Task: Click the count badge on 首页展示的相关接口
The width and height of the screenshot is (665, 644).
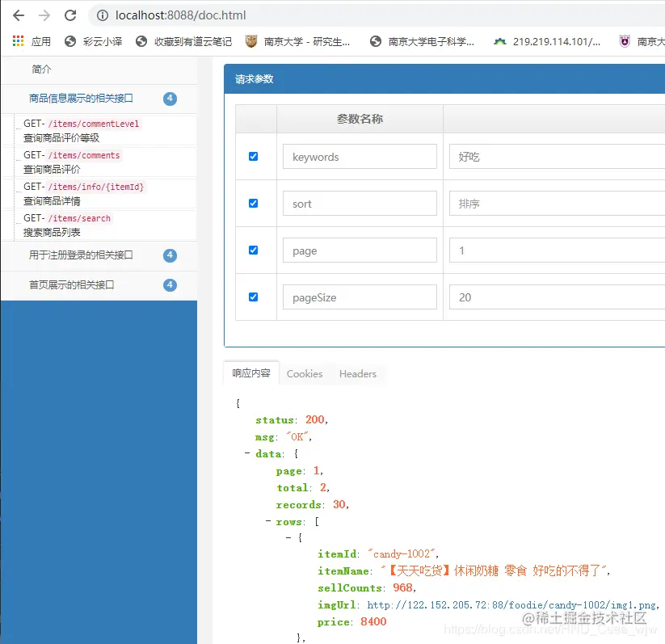Action: (x=170, y=285)
